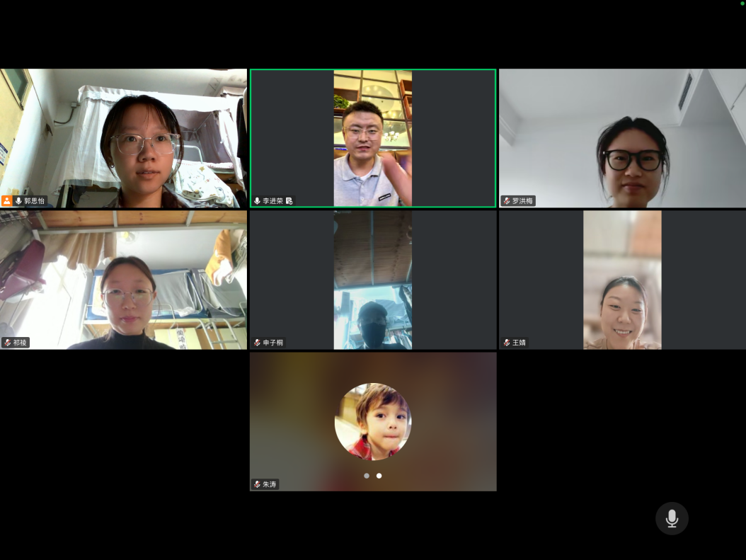Click the muted mic icon beside 罗洪梅
The height and width of the screenshot is (560, 746).
point(507,201)
